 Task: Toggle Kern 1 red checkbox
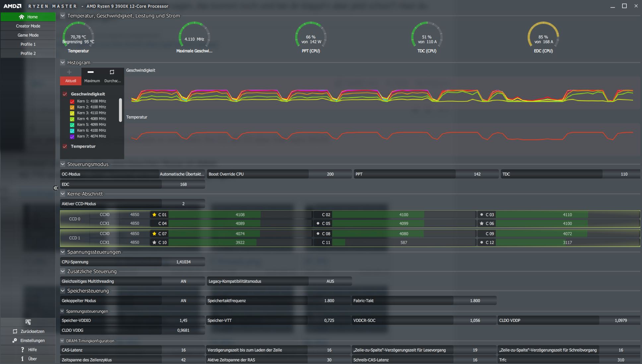[x=72, y=101]
